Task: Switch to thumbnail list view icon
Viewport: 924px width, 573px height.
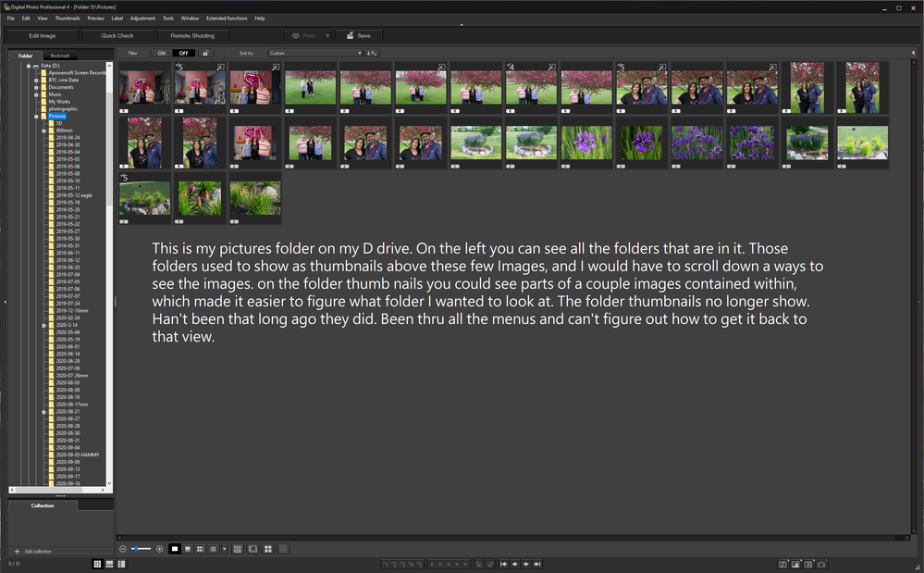Action: coord(213,549)
